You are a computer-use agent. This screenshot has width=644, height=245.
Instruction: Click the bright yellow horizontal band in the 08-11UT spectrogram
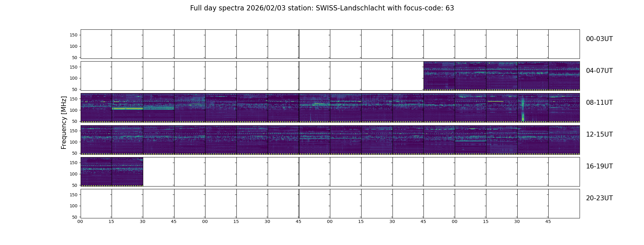128,109
